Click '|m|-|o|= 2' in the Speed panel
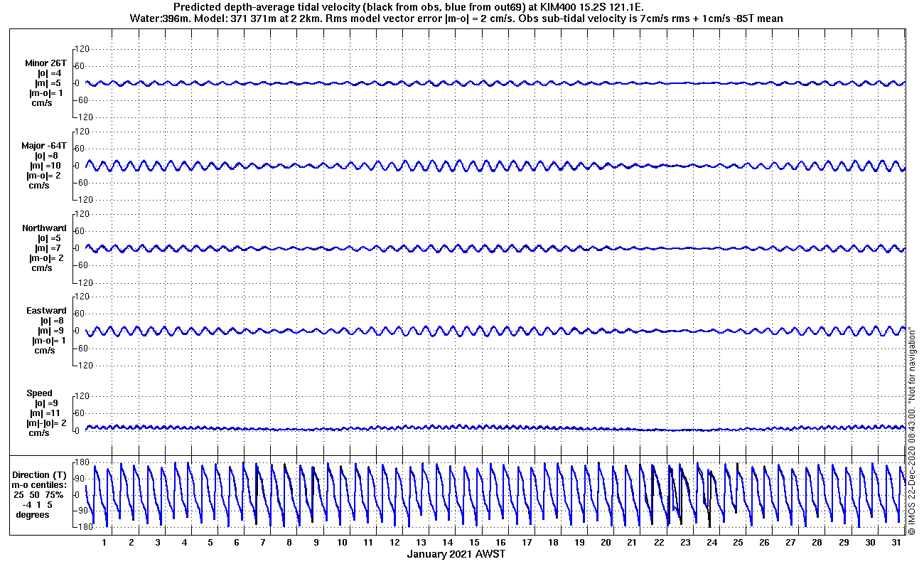924x569 pixels. pyautogui.click(x=48, y=423)
